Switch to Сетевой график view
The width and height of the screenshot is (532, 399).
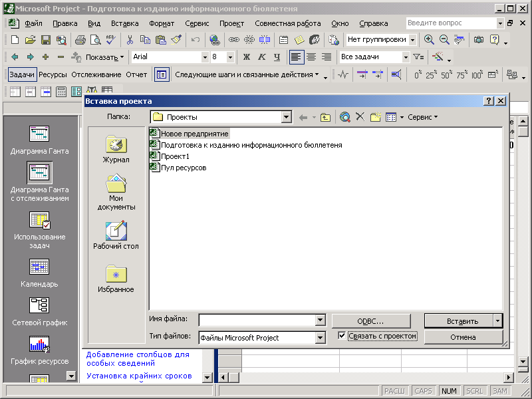pyautogui.click(x=39, y=312)
